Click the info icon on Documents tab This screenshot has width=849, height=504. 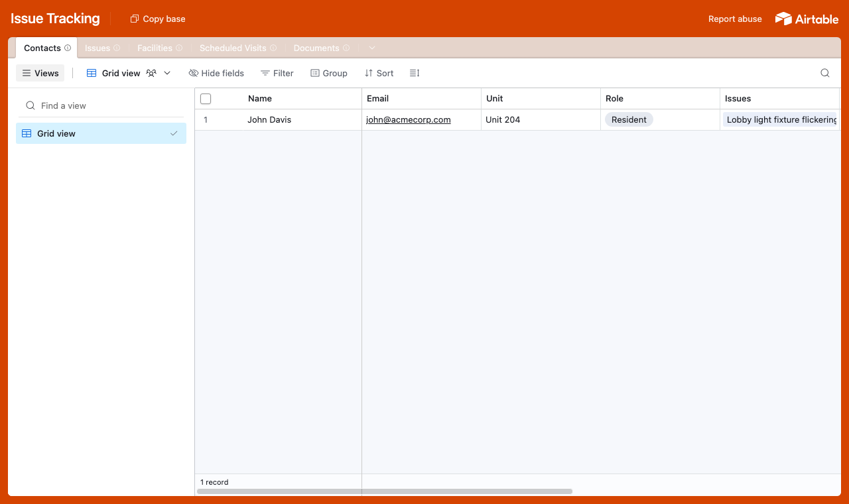[x=346, y=48]
